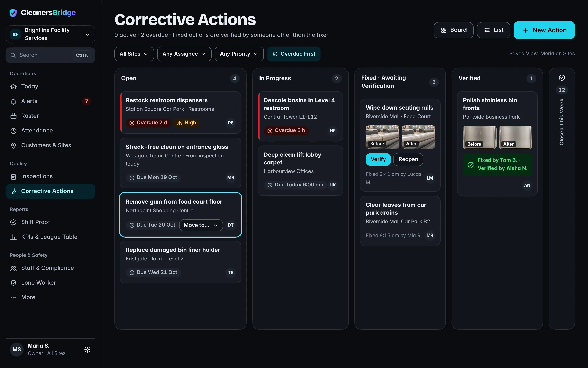Screen dimensions: 588x368
Task: Open Customers & Sites via pin icon
Action: coord(13,146)
